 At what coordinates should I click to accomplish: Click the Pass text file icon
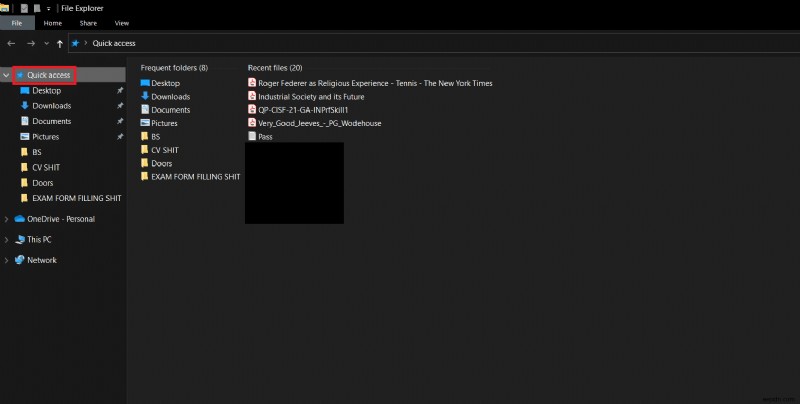point(252,136)
